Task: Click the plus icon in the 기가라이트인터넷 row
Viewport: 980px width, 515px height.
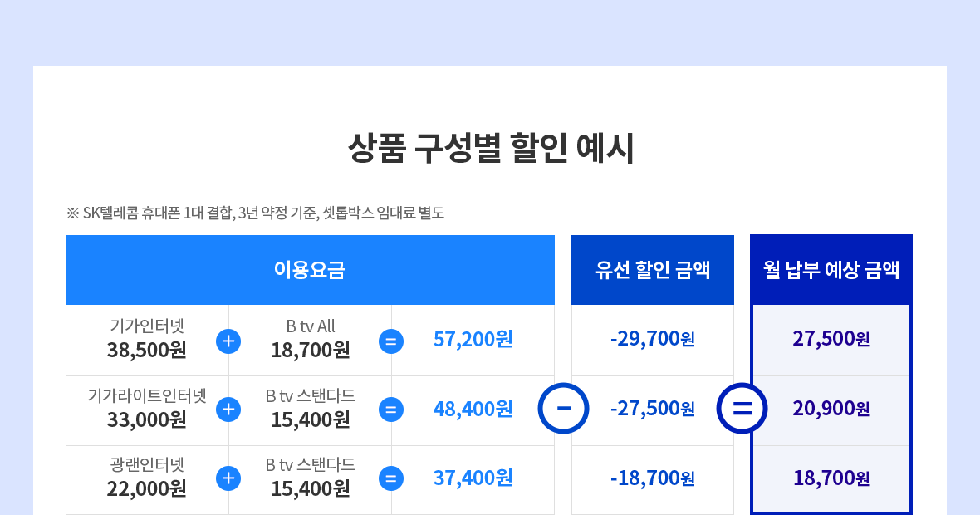Action: [x=228, y=410]
